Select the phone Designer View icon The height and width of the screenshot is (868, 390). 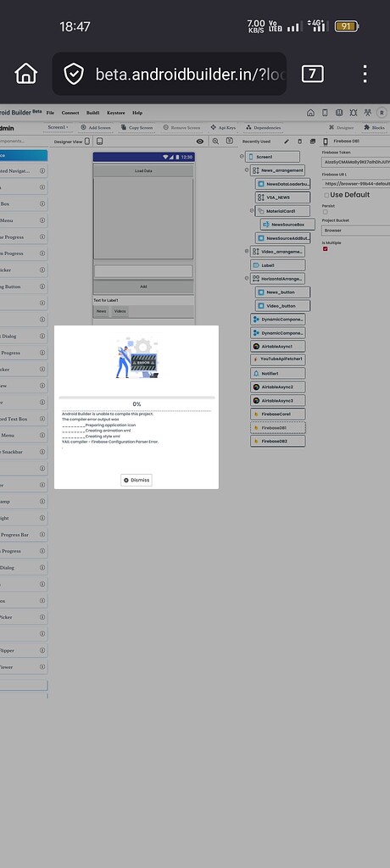click(x=87, y=142)
